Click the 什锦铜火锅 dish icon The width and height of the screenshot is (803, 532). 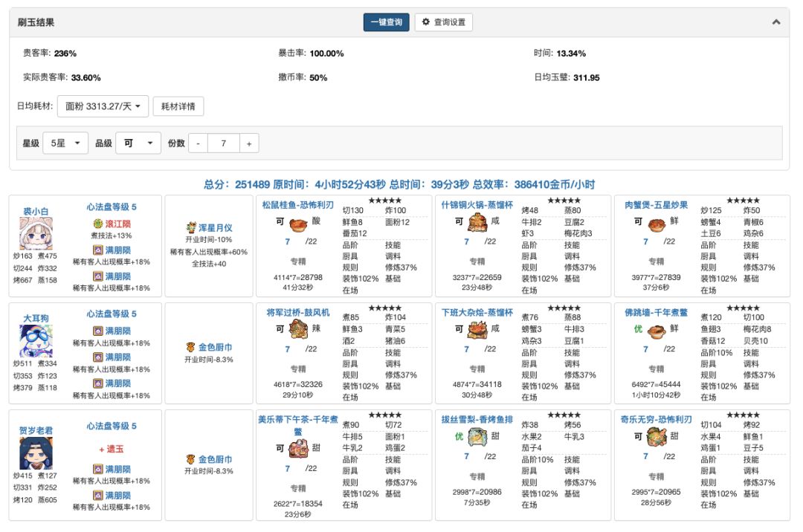coord(477,222)
